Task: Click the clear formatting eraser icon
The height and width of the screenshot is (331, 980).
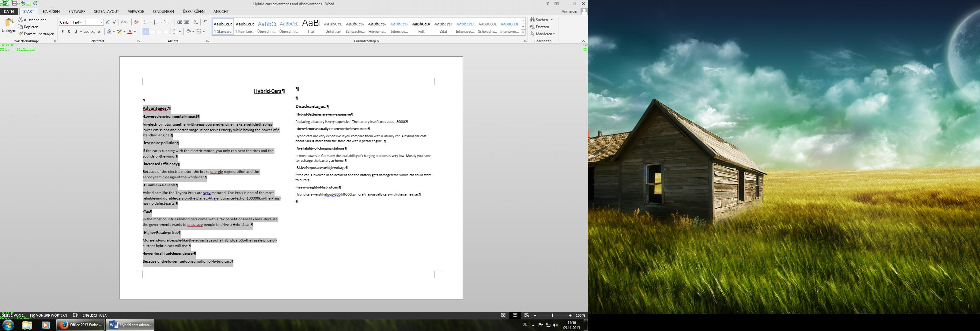Action: coord(136,22)
